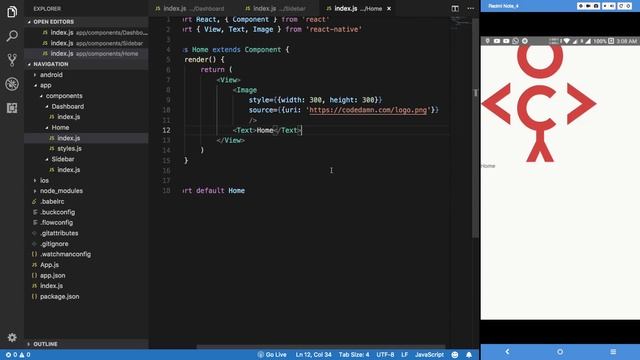Open the .watchmanconfig file
640x360 pixels.
(x=65, y=254)
